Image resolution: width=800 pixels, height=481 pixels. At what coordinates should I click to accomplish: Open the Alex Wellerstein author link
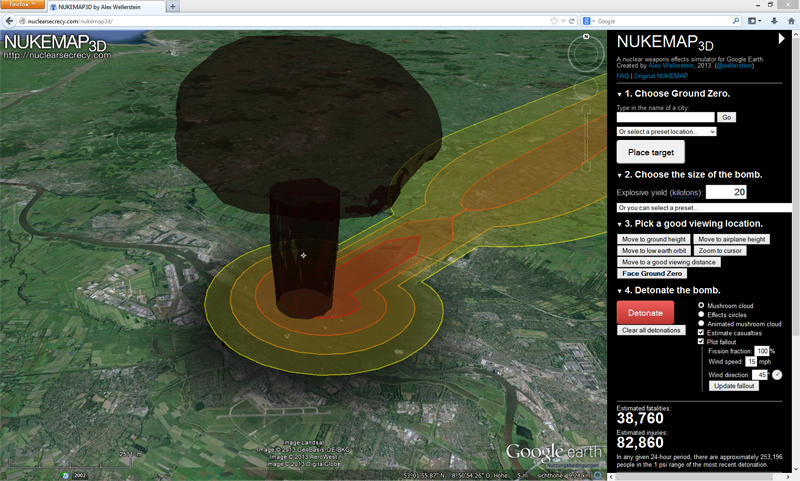pyautogui.click(x=671, y=65)
